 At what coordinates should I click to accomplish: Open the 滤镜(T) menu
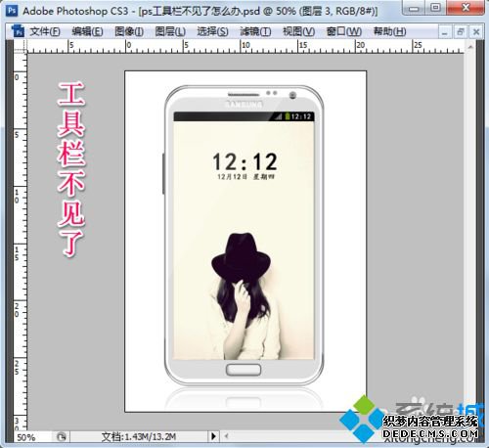255,31
